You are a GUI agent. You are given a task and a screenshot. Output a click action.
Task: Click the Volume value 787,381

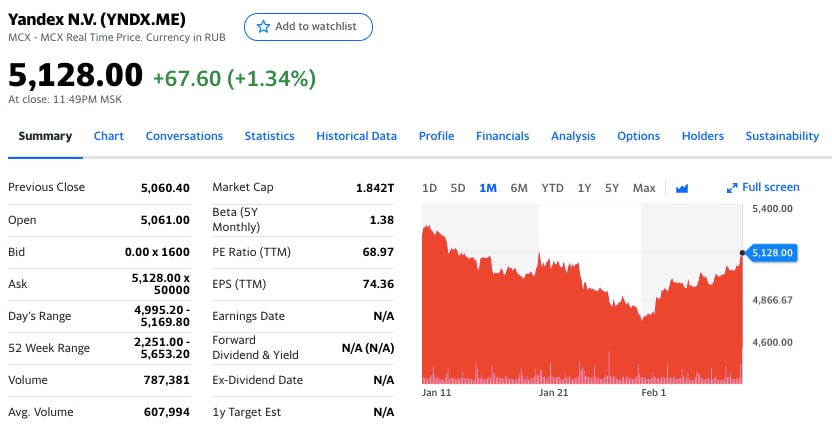(x=167, y=380)
